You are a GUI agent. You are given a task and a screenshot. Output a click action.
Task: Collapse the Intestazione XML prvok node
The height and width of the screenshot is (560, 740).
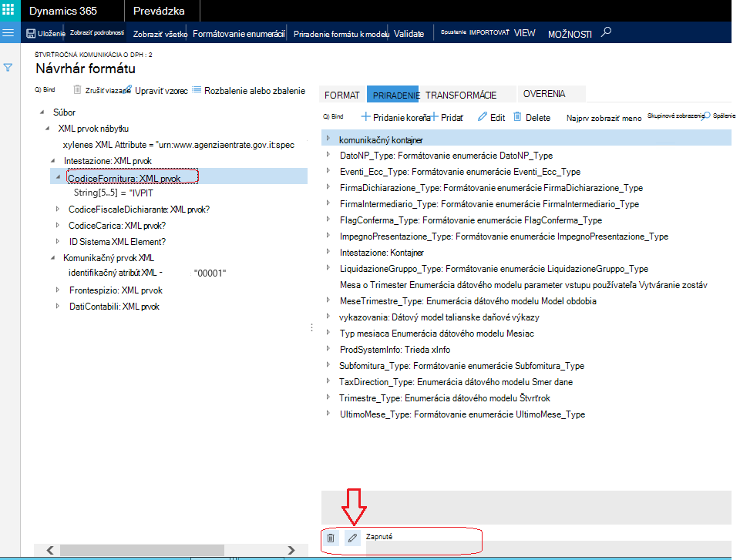point(53,160)
